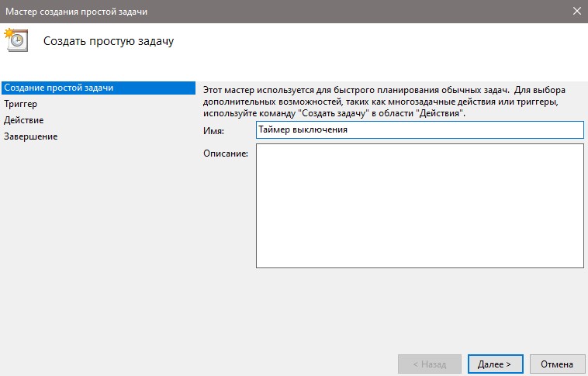588x376 pixels.
Task: Click the "Отмена" button
Action: click(557, 364)
